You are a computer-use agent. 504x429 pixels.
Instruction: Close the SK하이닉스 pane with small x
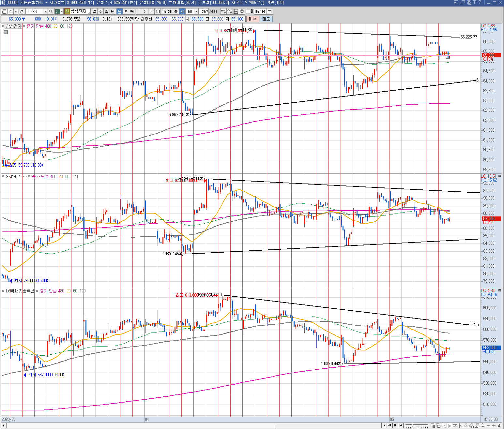pyautogui.click(x=499, y=176)
